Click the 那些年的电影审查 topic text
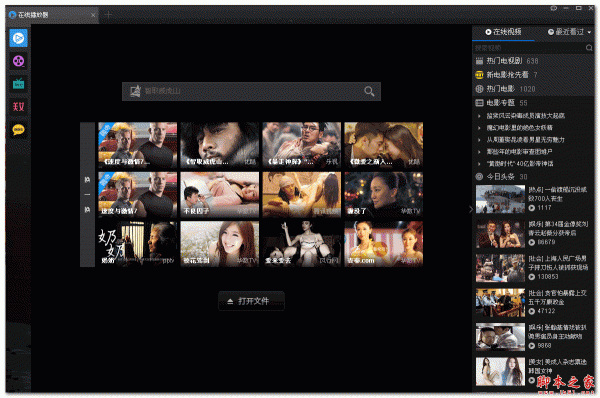 519,152
